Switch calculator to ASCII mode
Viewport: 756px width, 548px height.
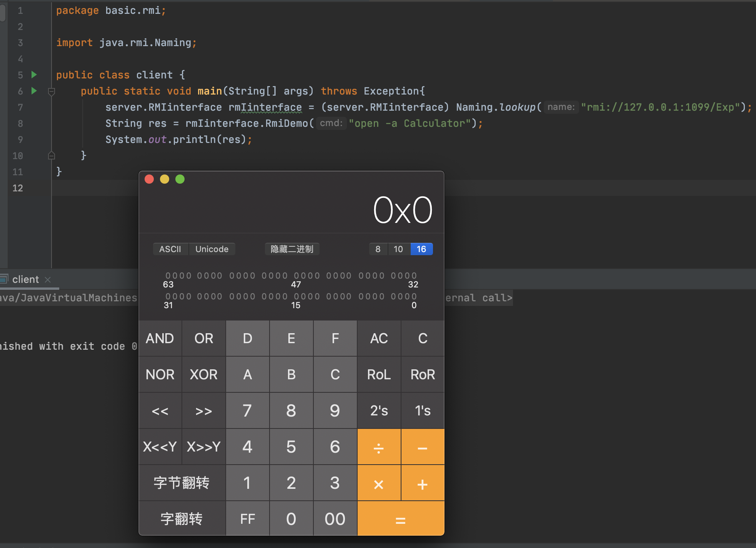pyautogui.click(x=170, y=249)
